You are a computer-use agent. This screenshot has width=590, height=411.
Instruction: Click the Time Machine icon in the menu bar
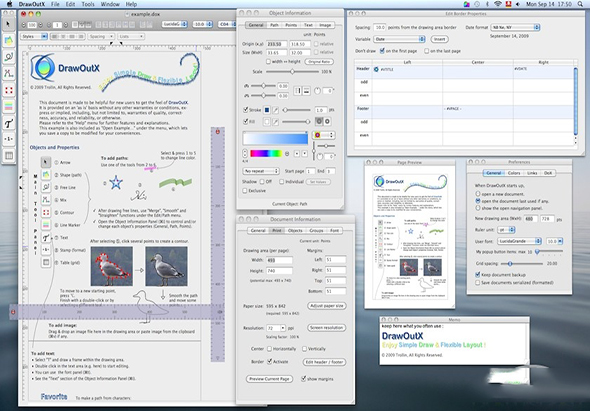pyautogui.click(x=477, y=4)
